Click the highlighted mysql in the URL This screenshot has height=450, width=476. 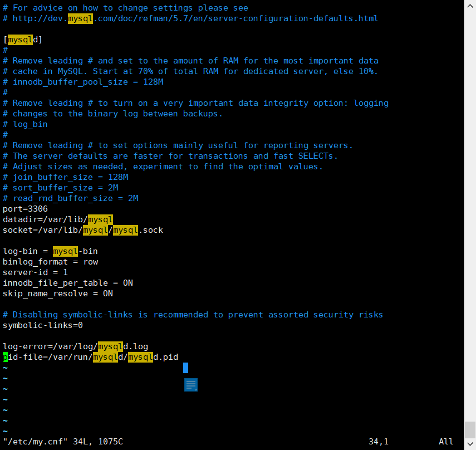point(80,18)
